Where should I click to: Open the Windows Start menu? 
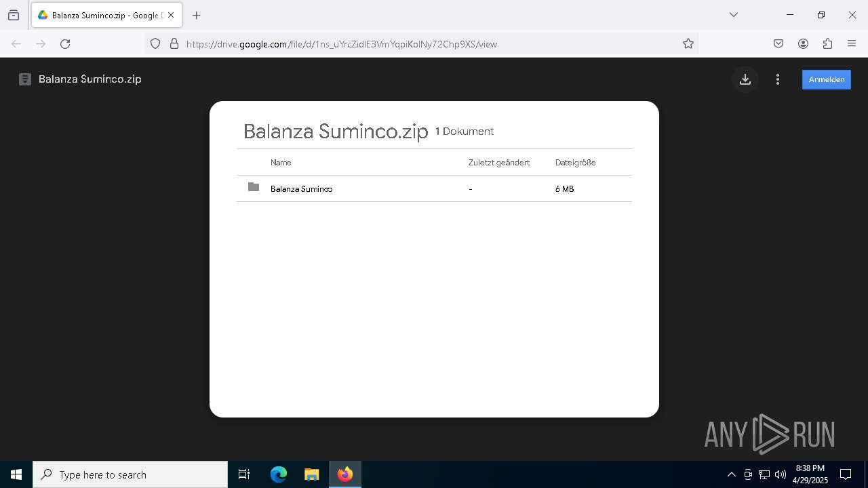(16, 474)
